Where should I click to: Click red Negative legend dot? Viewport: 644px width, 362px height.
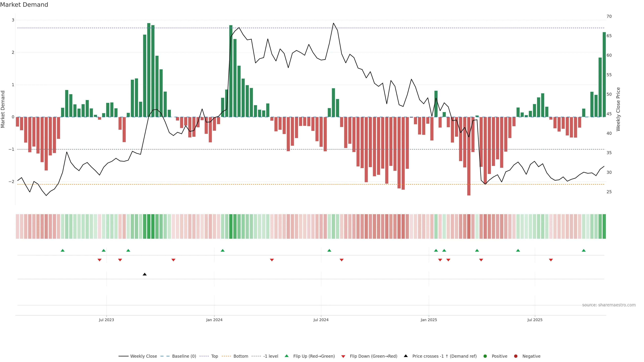coord(516,356)
